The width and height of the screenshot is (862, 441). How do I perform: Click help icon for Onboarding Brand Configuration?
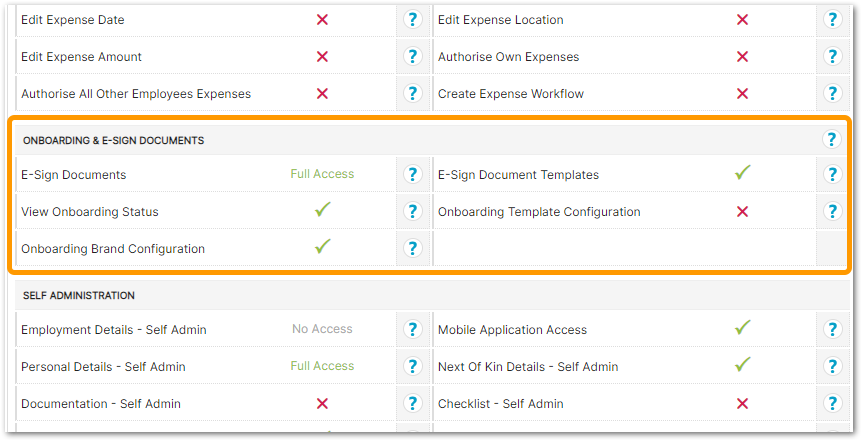tap(412, 249)
